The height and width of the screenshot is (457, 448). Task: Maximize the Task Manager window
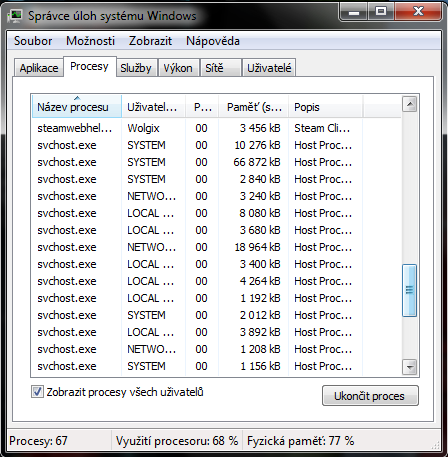coord(381,12)
